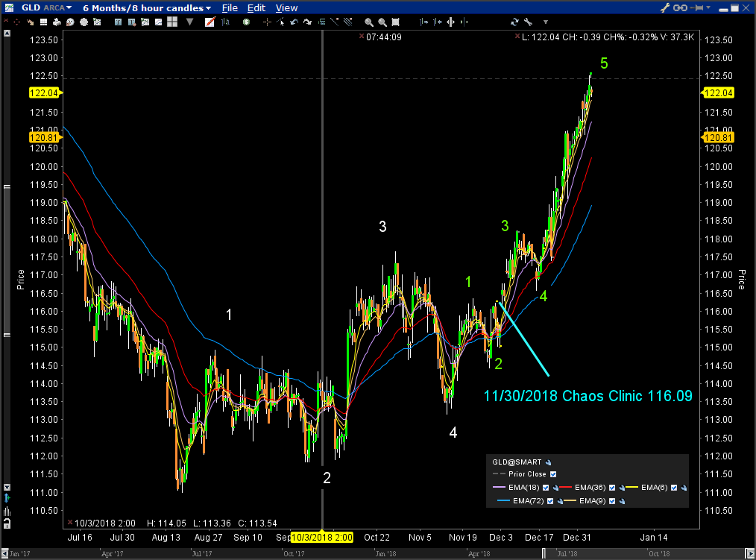
Task: Click the chain link window grouping icon
Action: 680,7
